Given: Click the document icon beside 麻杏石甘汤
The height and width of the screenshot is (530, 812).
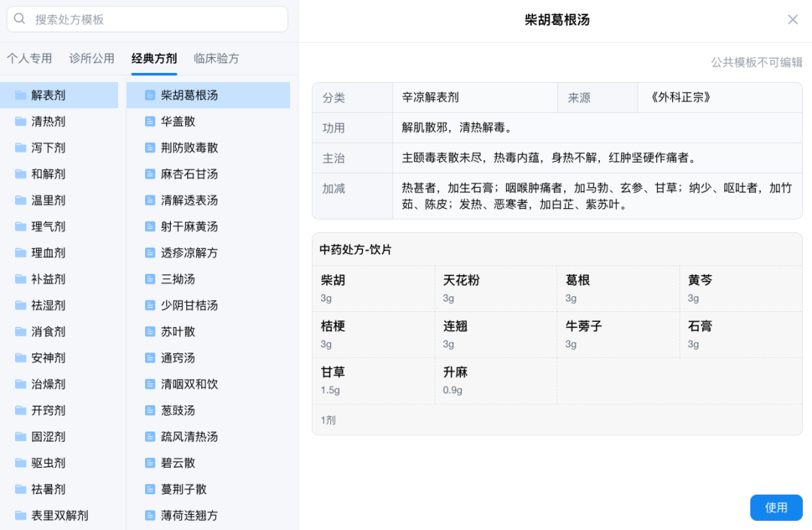Looking at the screenshot, I should coord(150,174).
